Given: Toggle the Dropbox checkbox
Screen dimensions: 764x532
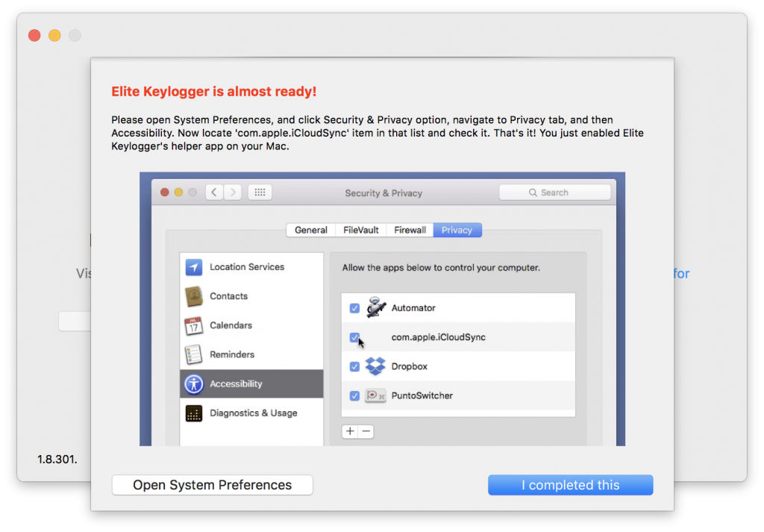Looking at the screenshot, I should (x=354, y=366).
